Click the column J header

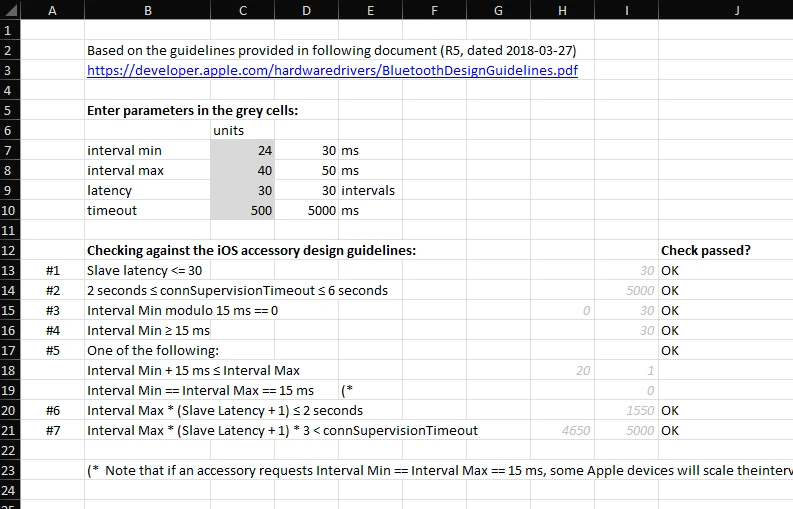[x=736, y=10]
